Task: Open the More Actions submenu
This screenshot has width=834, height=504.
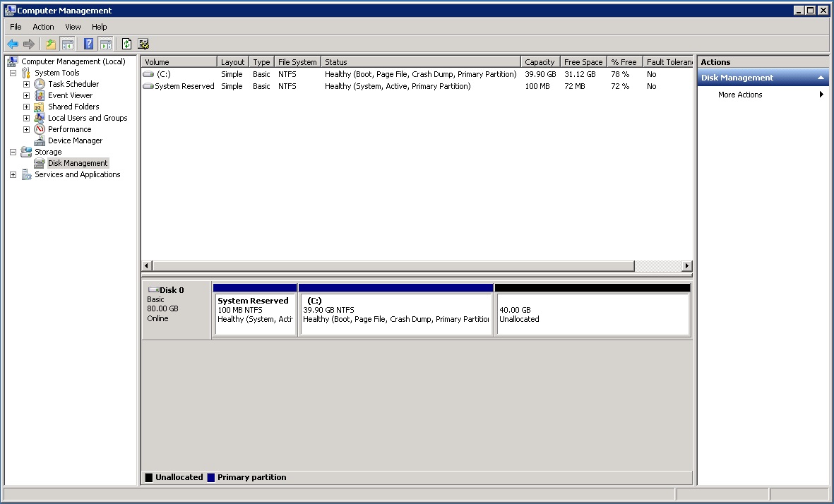Action: (739, 94)
